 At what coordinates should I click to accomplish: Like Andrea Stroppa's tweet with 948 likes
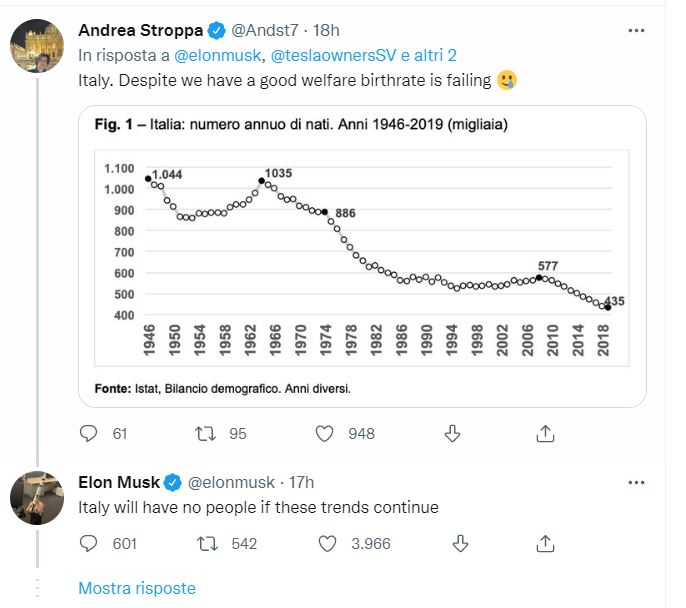click(x=324, y=433)
